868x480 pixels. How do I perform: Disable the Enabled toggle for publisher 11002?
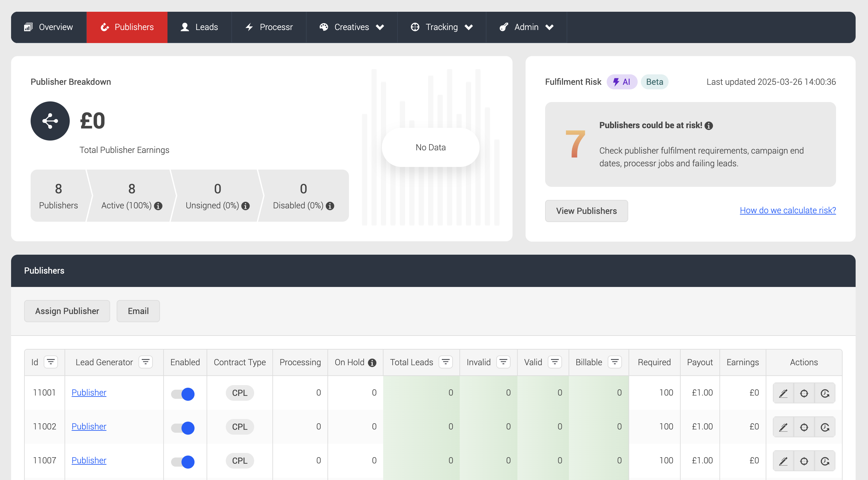pyautogui.click(x=183, y=428)
